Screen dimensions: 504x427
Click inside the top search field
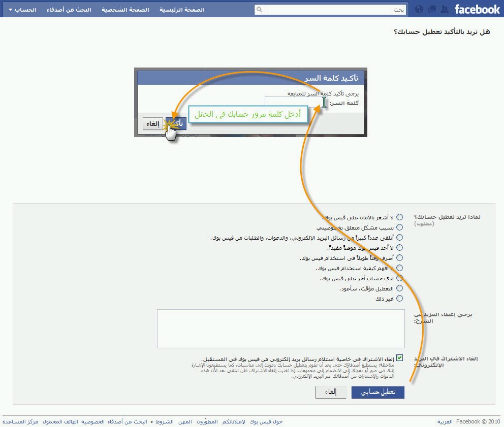tap(335, 10)
